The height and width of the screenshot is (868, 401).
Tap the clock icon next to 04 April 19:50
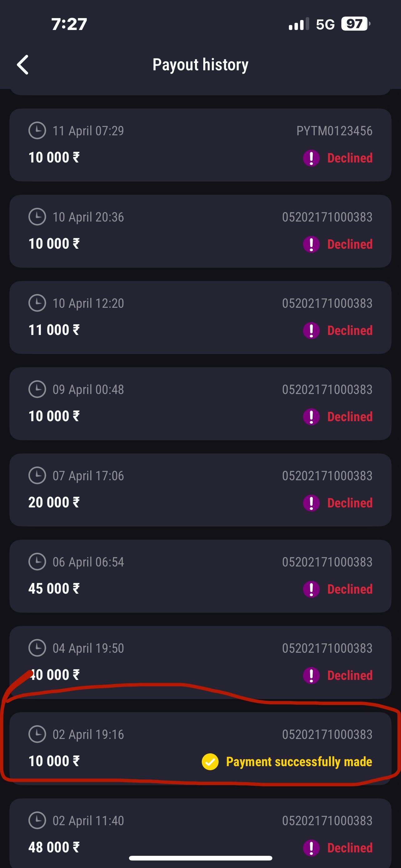click(x=37, y=648)
